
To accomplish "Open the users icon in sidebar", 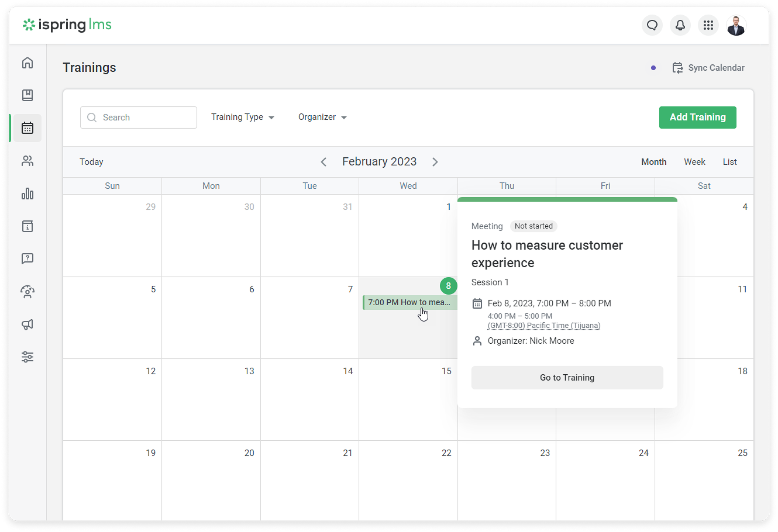I will tap(27, 161).
